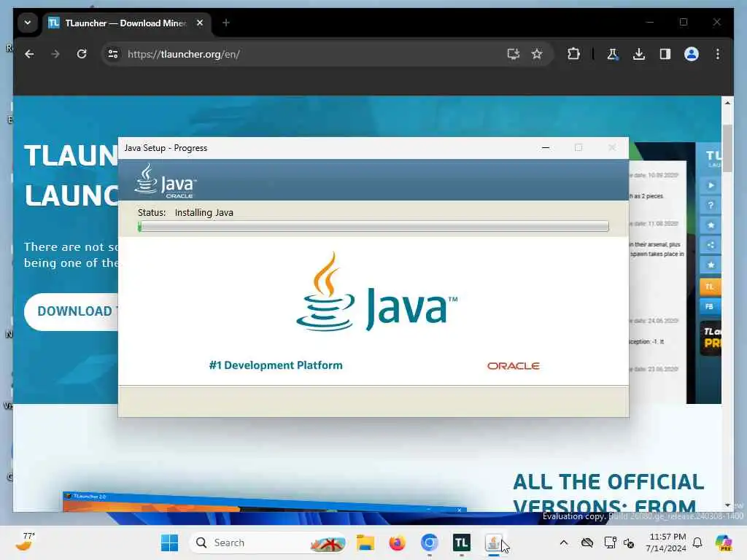Switch to Chrome in the taskbar

click(429, 542)
